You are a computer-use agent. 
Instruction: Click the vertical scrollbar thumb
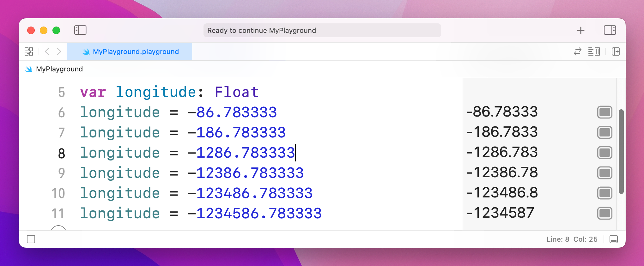point(621,152)
